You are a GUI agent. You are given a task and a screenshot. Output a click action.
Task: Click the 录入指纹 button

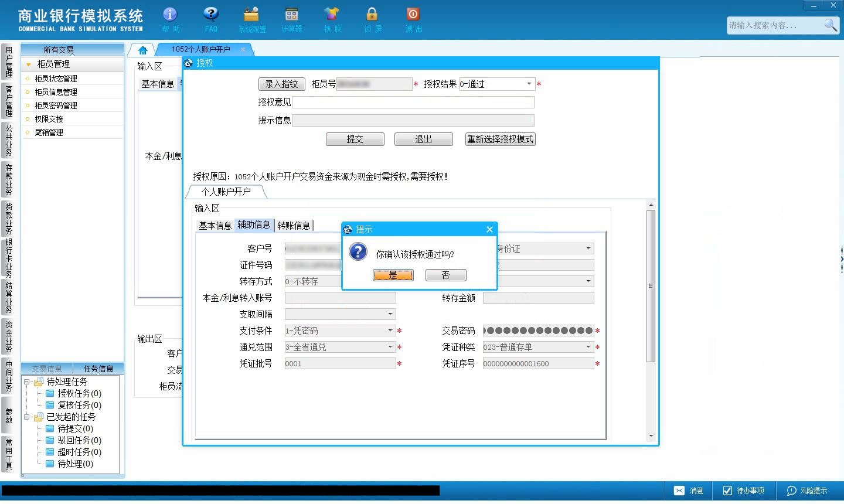pos(282,84)
